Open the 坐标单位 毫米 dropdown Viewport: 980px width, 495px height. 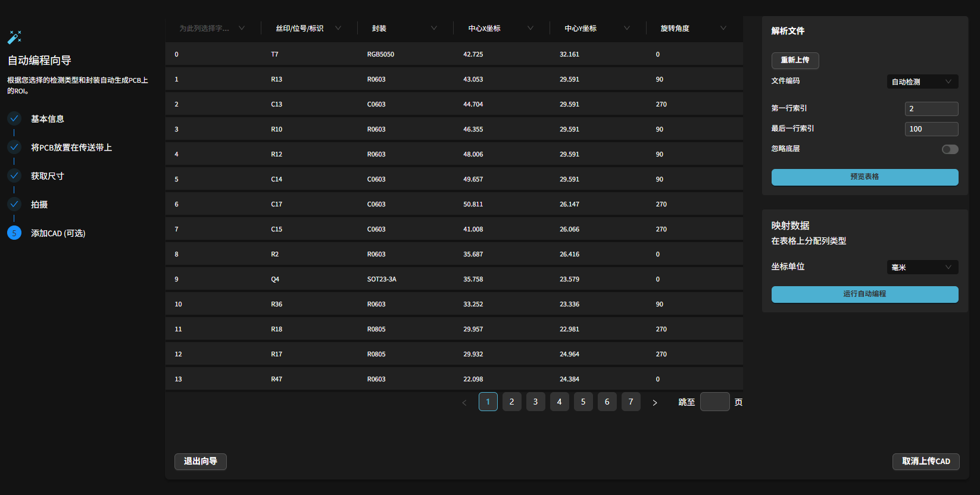[922, 267]
